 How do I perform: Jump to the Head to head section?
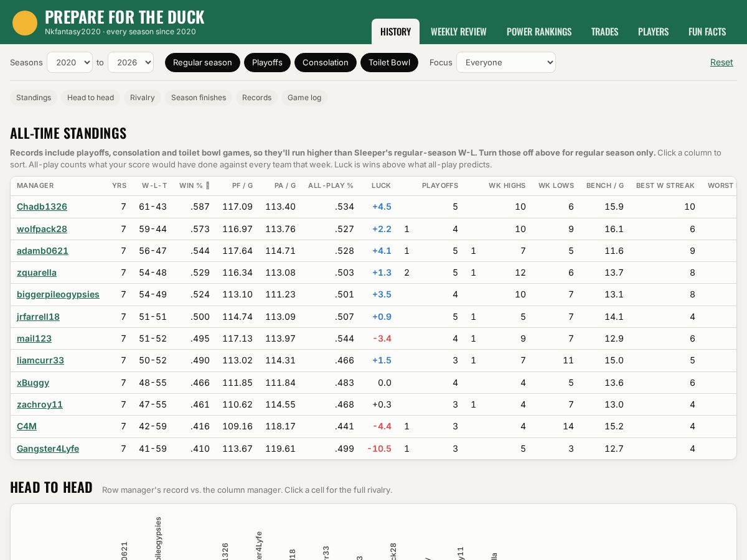point(90,98)
